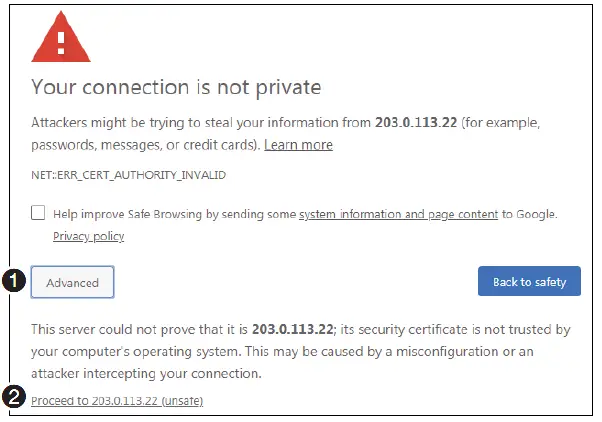Open the Privacy policy link
602x422 pixels.
[88, 237]
